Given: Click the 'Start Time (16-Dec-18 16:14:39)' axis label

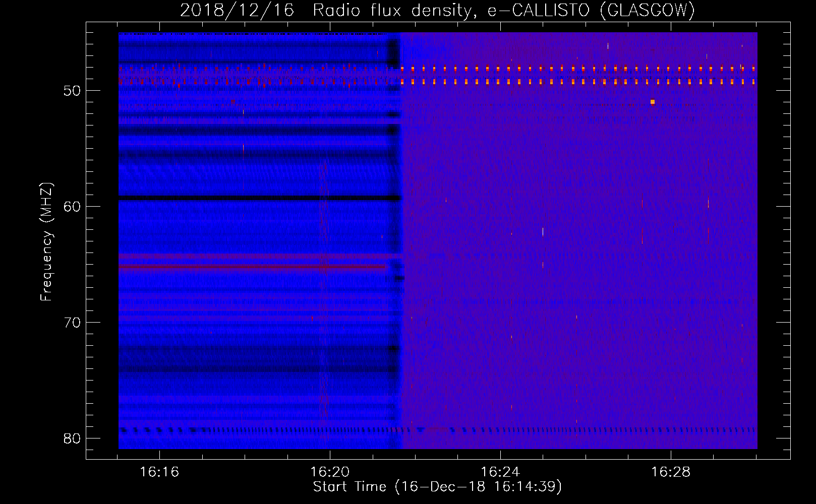Looking at the screenshot, I should pos(437,487).
